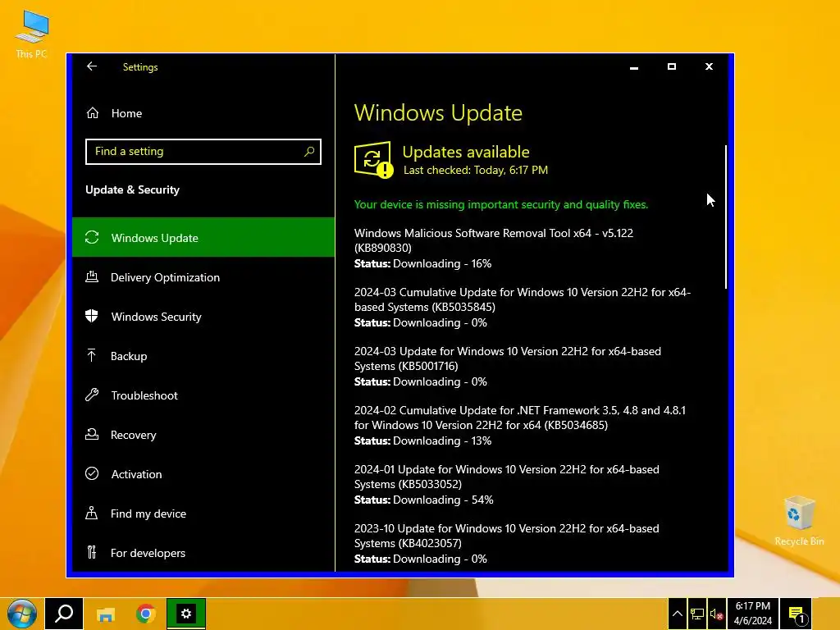Select Windows Update in sidebar

click(203, 237)
